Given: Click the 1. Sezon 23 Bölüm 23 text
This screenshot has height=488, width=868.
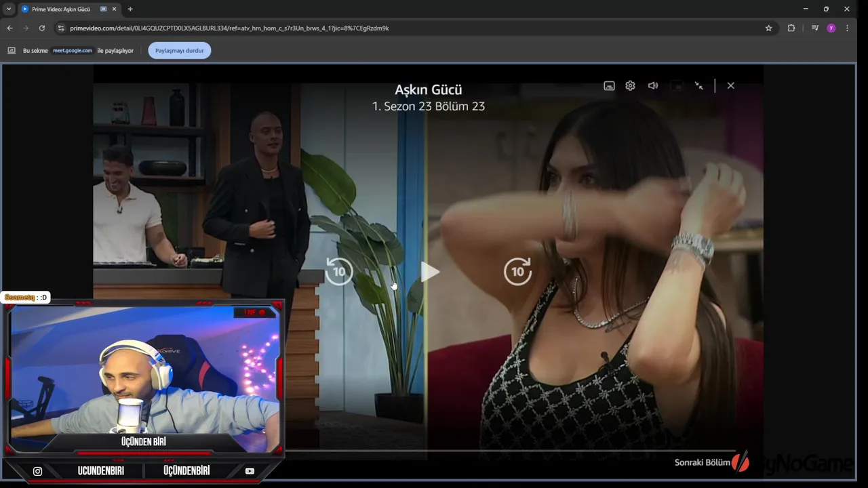Looking at the screenshot, I should pos(429,106).
